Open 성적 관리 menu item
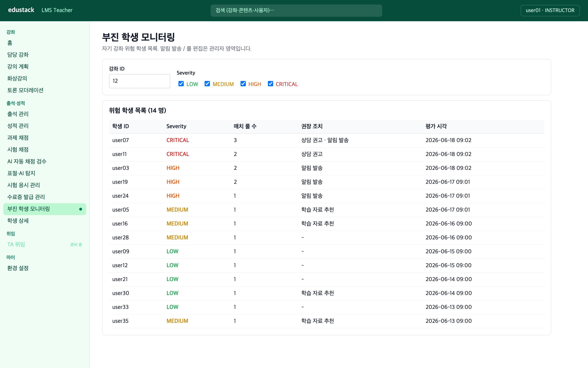 [x=45, y=126]
